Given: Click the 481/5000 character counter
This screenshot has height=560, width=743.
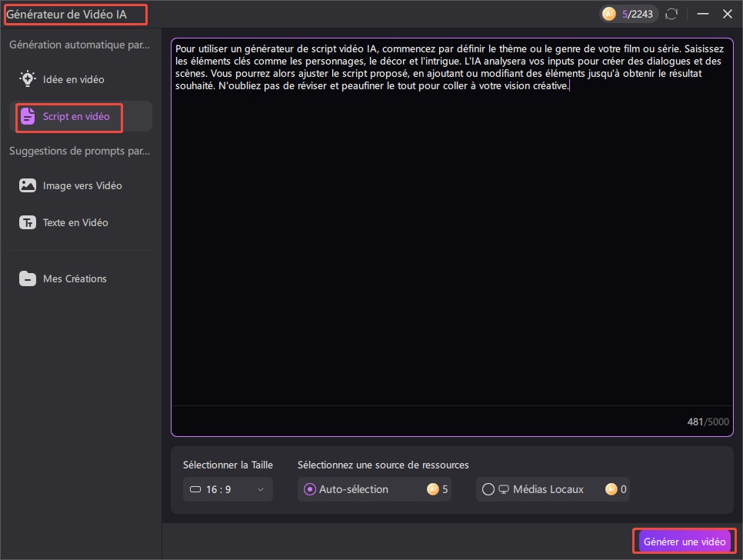Looking at the screenshot, I should coord(708,422).
